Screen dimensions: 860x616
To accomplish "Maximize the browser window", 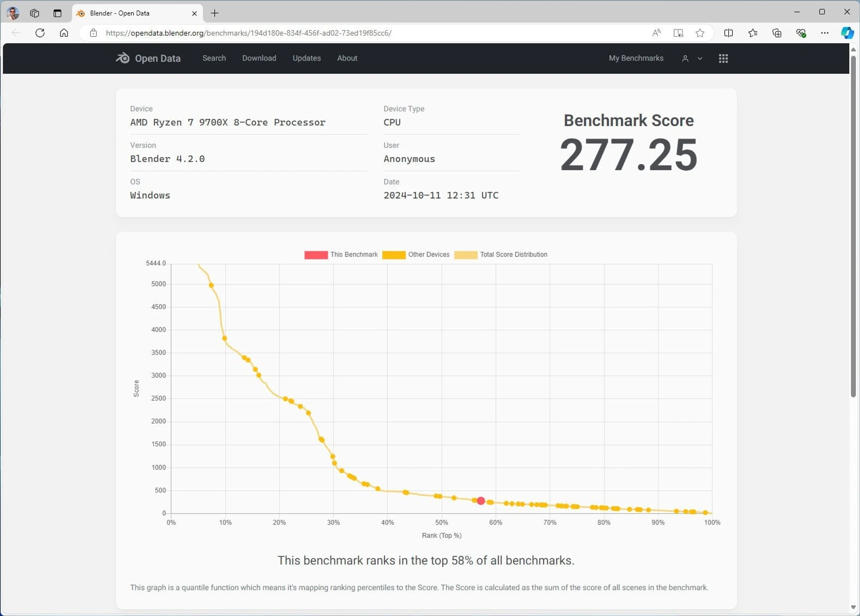I will (x=822, y=12).
